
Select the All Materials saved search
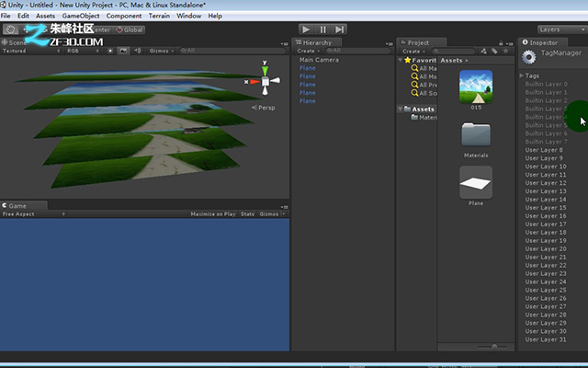(x=424, y=68)
